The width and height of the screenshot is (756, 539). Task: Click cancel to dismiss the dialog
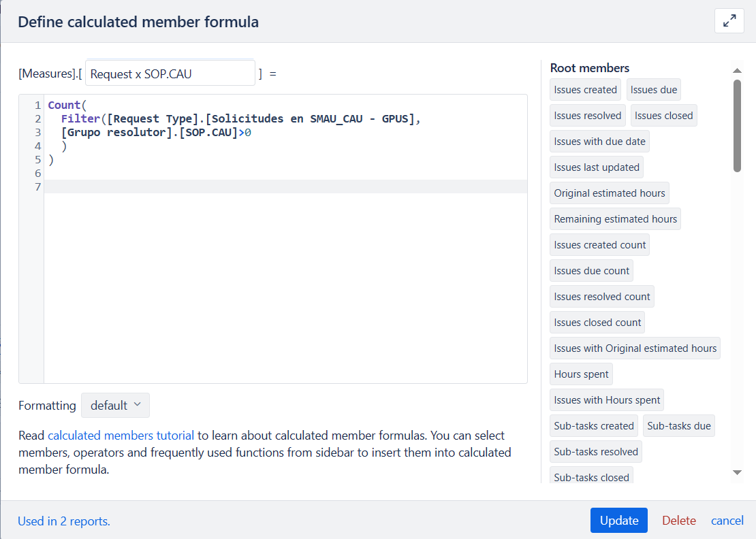pos(727,520)
